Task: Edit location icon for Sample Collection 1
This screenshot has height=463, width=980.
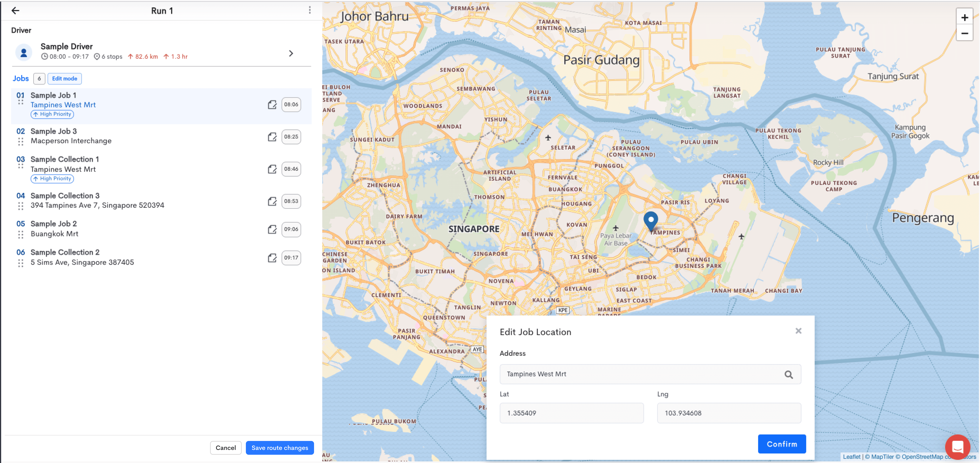Action: 272,169
